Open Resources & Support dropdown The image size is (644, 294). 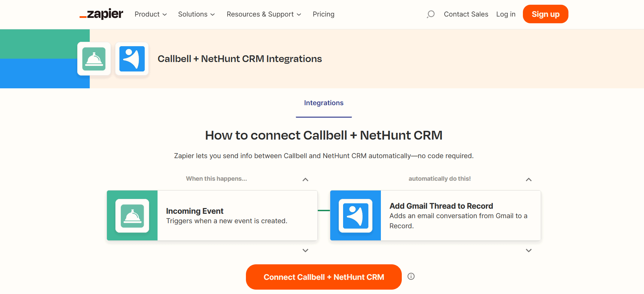pyautogui.click(x=264, y=14)
